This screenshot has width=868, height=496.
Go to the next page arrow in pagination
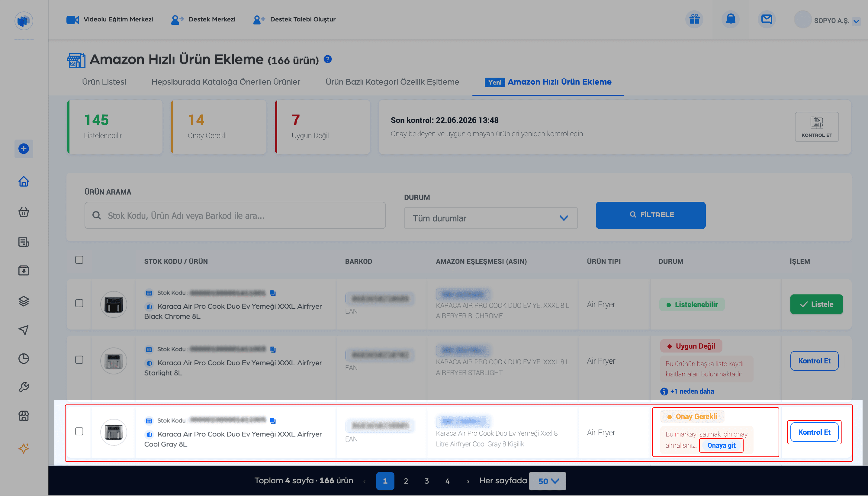(468, 482)
